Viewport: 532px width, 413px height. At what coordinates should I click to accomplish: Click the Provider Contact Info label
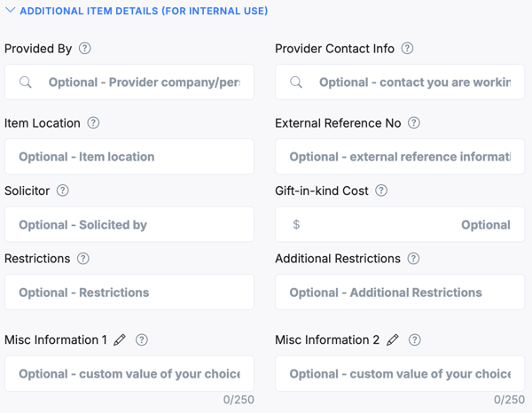point(334,49)
